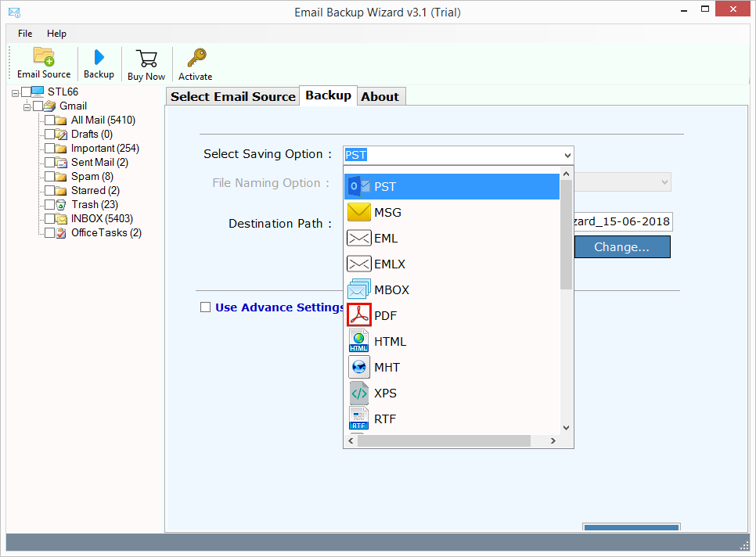Image resolution: width=756 pixels, height=557 pixels.
Task: Click the Gmail account folder icon
Action: (x=50, y=106)
